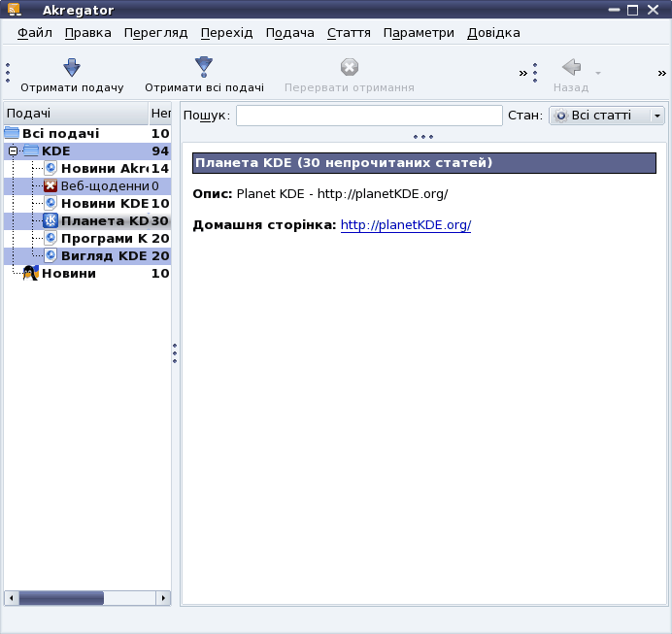Open the Стан status filter dropdown
Screen dimensions: 672x634
click(607, 116)
